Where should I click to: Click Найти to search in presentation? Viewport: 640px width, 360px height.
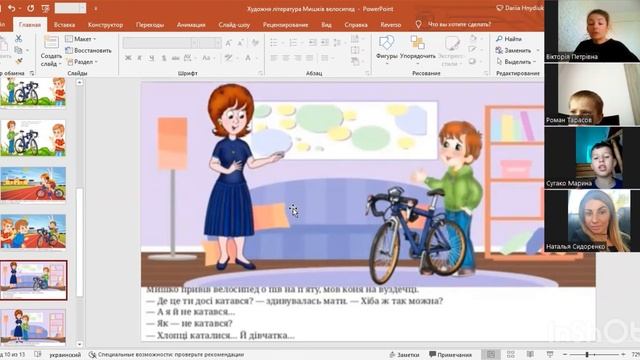(x=509, y=39)
